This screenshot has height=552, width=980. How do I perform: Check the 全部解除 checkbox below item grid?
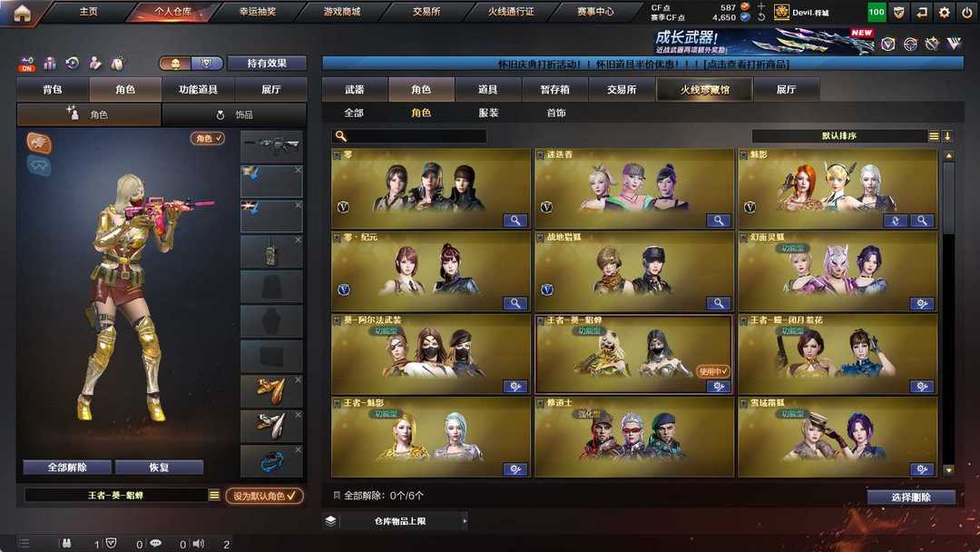[337, 495]
